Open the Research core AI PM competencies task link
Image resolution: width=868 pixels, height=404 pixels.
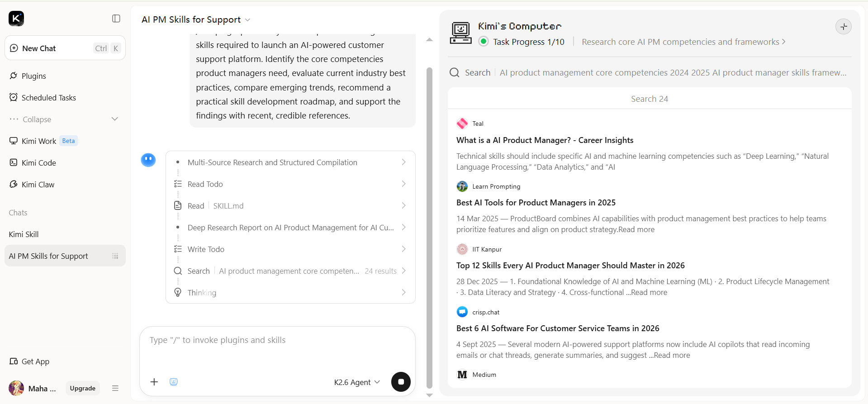coord(683,42)
